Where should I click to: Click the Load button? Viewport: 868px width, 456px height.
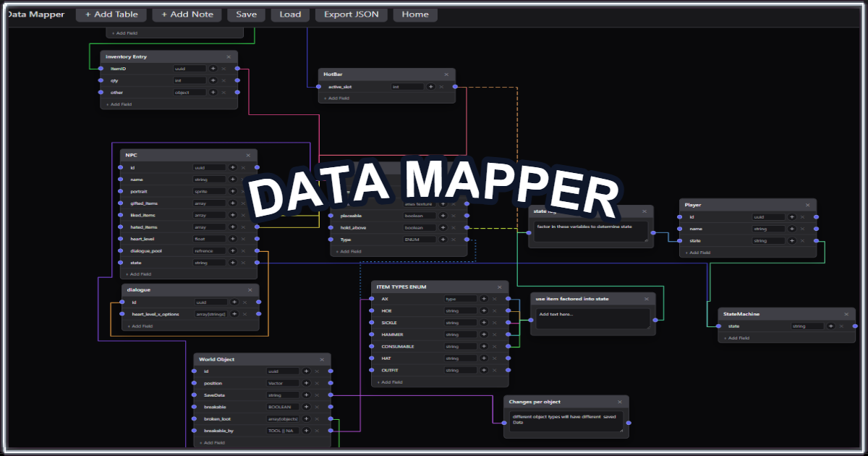[290, 14]
